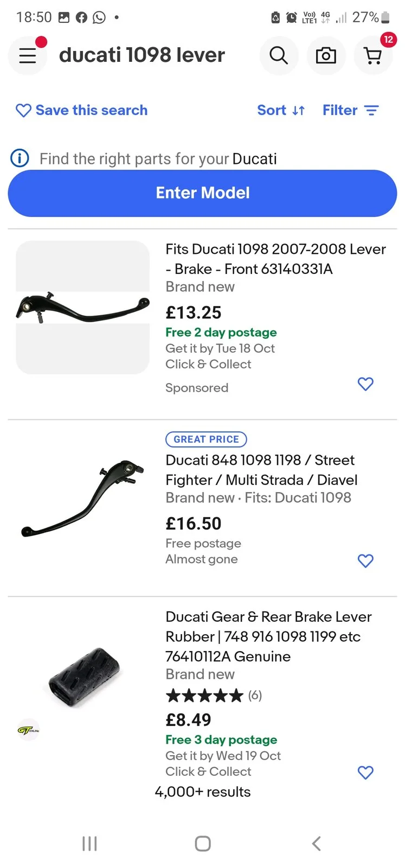Toggle watchlist heart for £16.50 lever
Screen dimensions: 405x868
(365, 560)
